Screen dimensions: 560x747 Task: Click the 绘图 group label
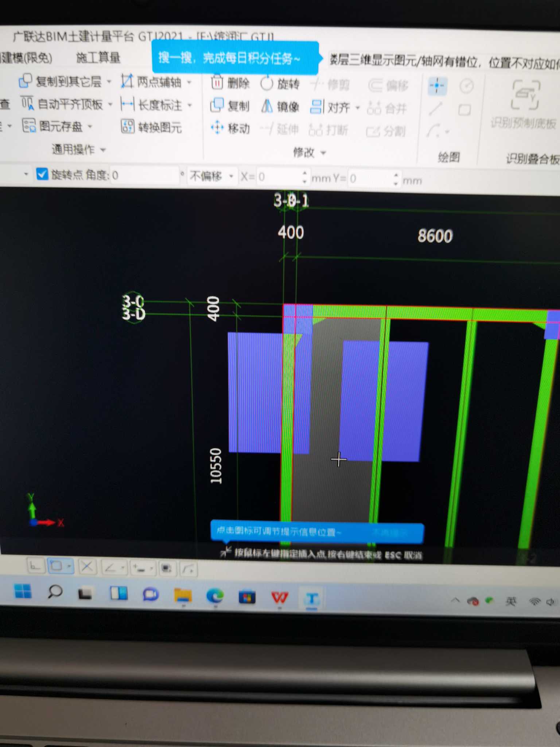[x=449, y=157]
